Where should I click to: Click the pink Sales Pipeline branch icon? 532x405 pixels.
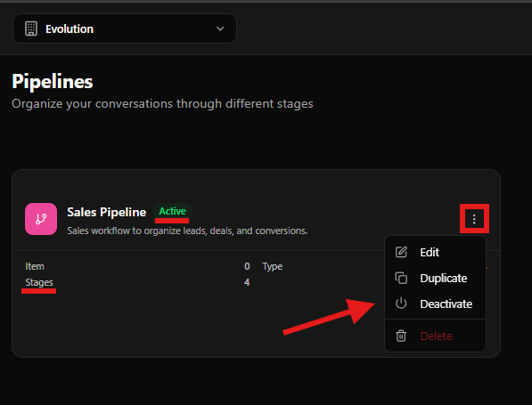41,219
